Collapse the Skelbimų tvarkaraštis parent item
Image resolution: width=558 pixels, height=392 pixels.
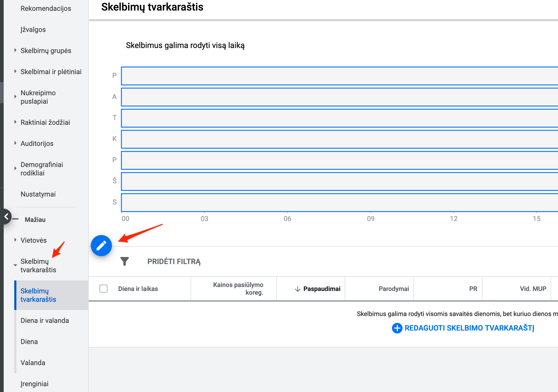click(x=15, y=265)
